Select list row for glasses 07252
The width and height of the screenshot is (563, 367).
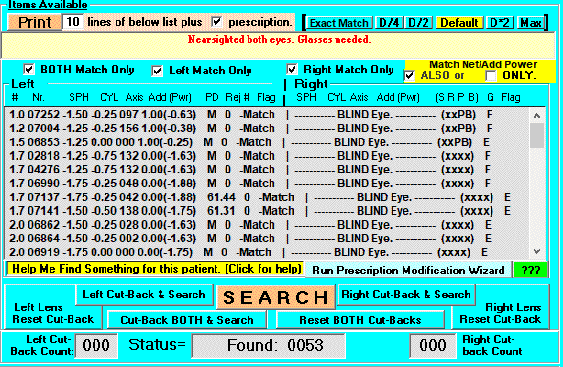point(266,115)
